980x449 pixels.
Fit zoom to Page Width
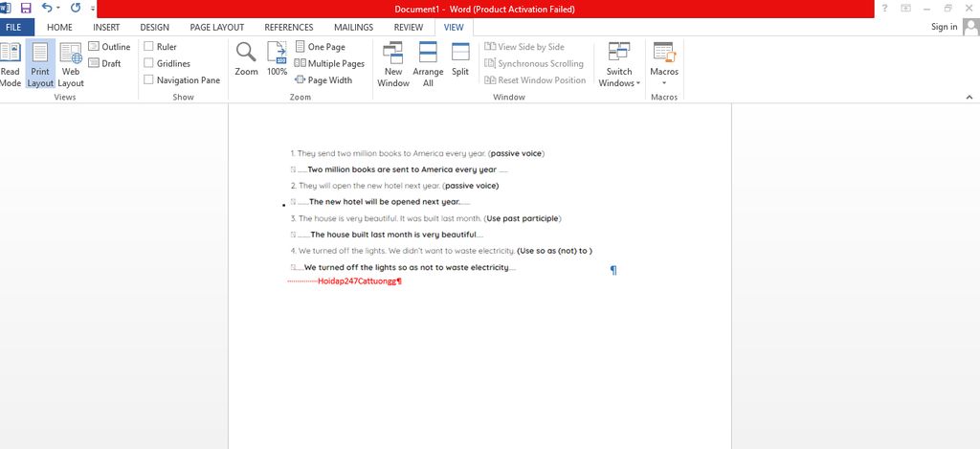[x=323, y=80]
